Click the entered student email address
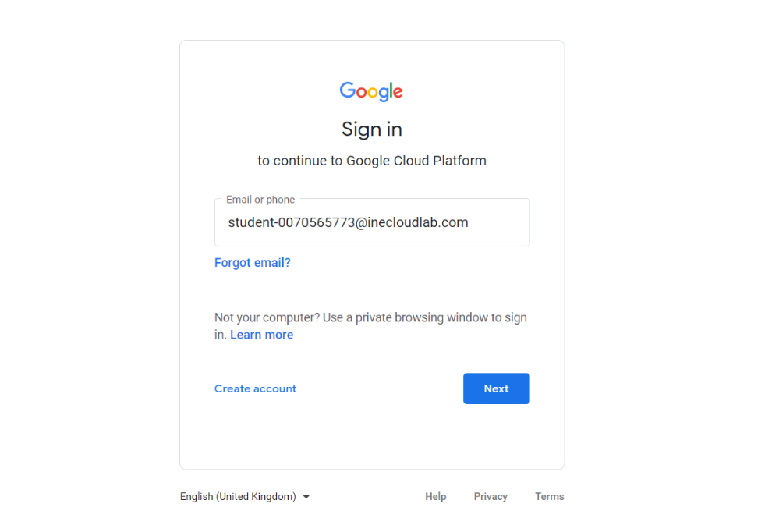This screenshot has width=765, height=532. pos(347,222)
